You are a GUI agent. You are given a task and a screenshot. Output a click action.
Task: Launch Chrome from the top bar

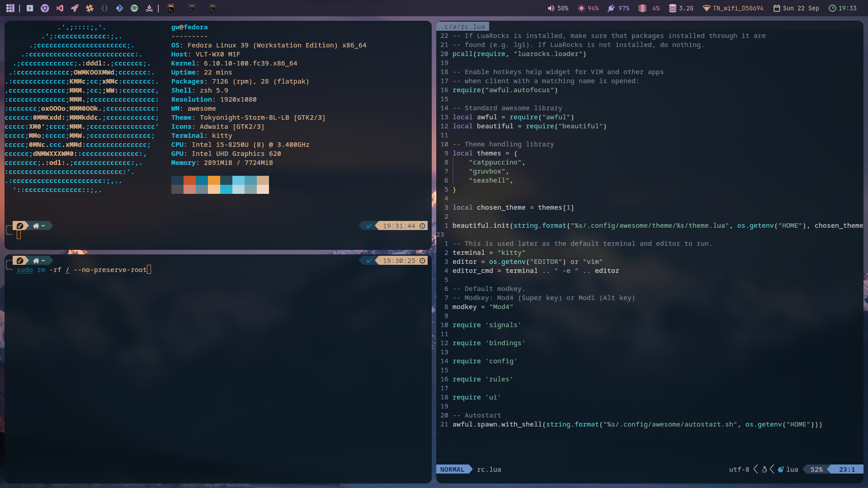[x=45, y=8]
